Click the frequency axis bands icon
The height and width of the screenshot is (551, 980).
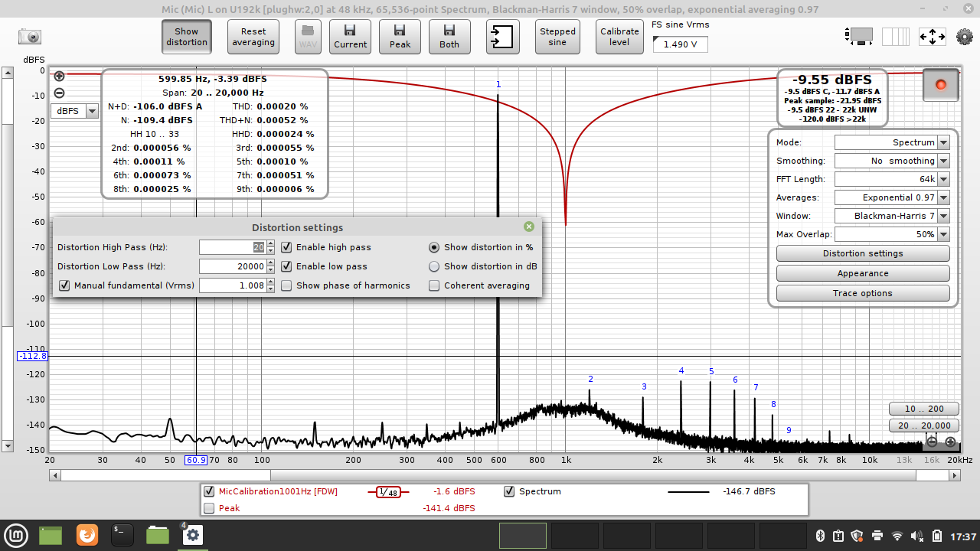point(896,36)
